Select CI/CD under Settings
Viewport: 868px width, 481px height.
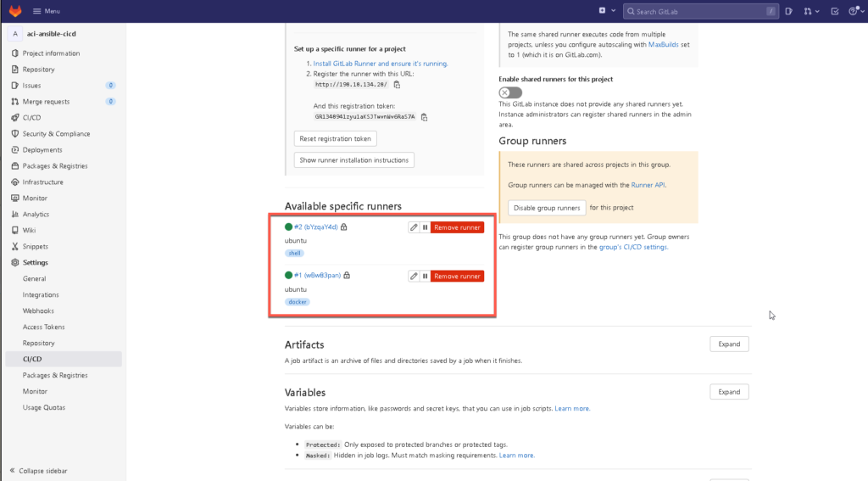click(x=63, y=359)
